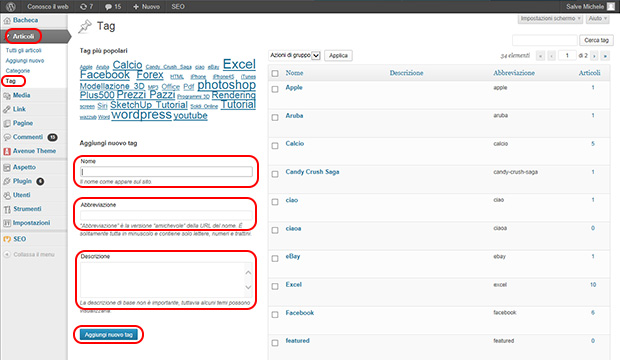Open the Strumenti menu icon
This screenshot has width=620, height=360.
coord(7,209)
